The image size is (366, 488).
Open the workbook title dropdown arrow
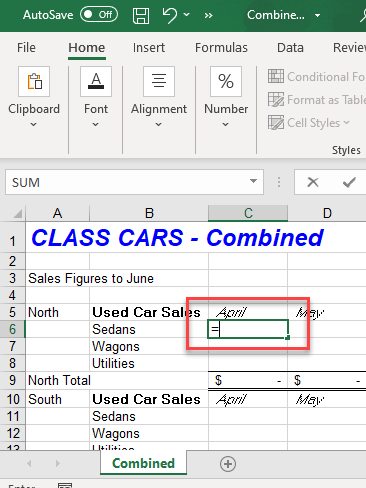click(318, 15)
